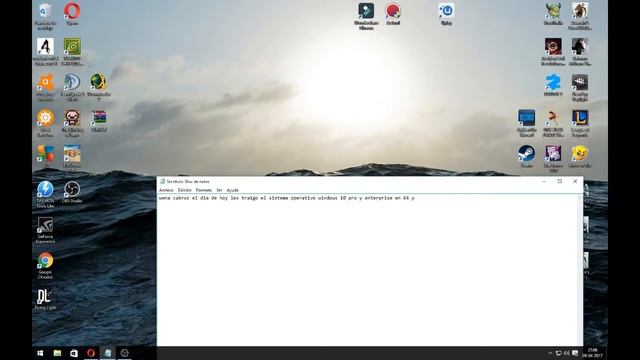Open Formato menu in Notepad
The height and width of the screenshot is (360, 640).
point(204,190)
